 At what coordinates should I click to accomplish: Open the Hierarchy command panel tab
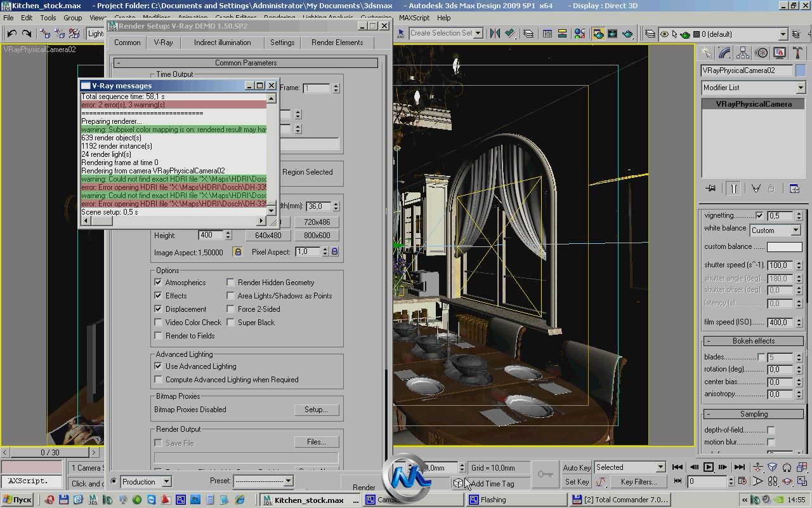pyautogui.click(x=743, y=53)
